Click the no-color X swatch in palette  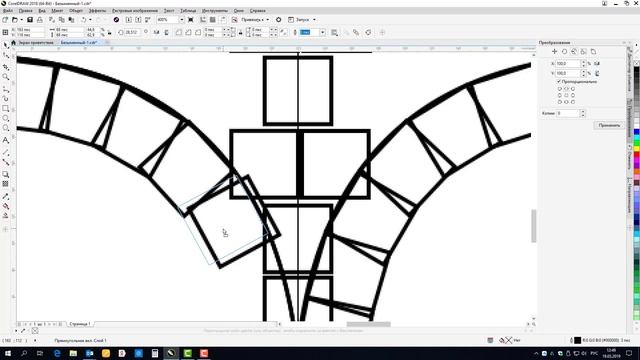pos(636,63)
